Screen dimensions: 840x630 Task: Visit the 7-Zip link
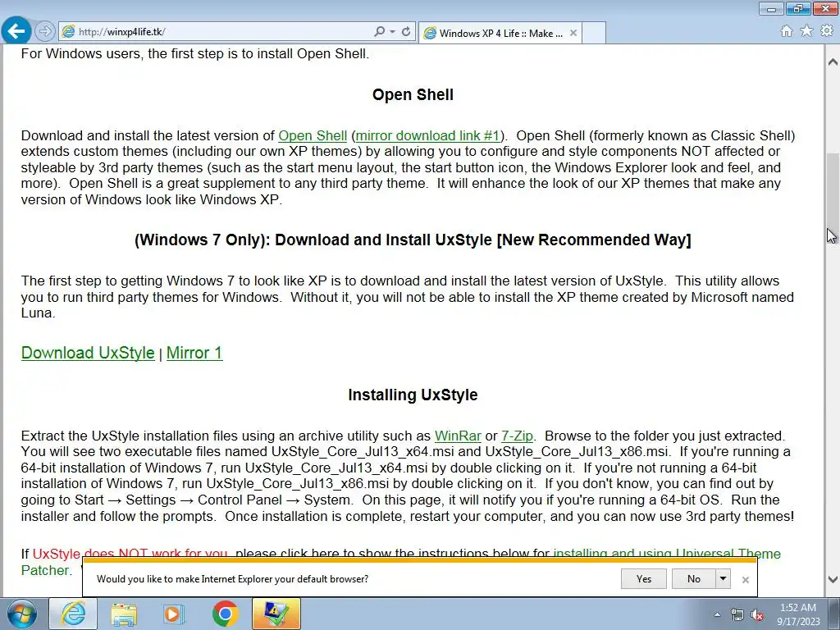517,436
